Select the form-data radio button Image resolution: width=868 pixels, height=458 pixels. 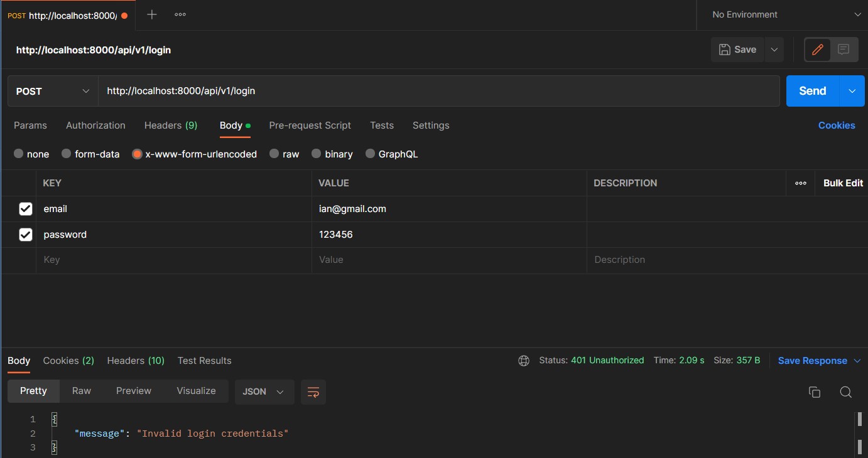tap(67, 154)
